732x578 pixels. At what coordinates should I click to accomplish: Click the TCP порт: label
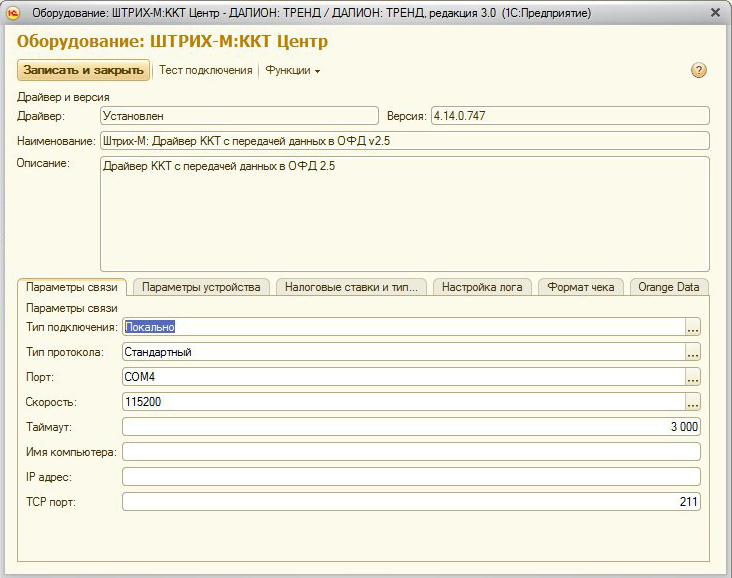(50, 502)
